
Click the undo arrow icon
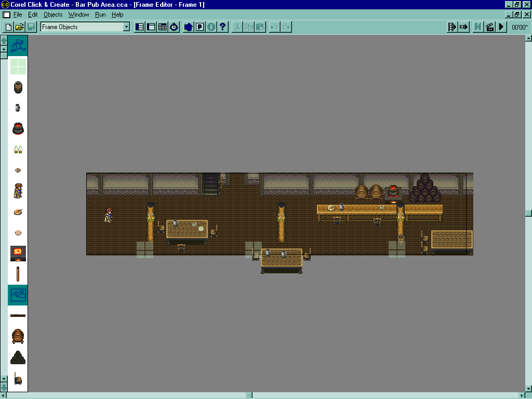tap(274, 27)
